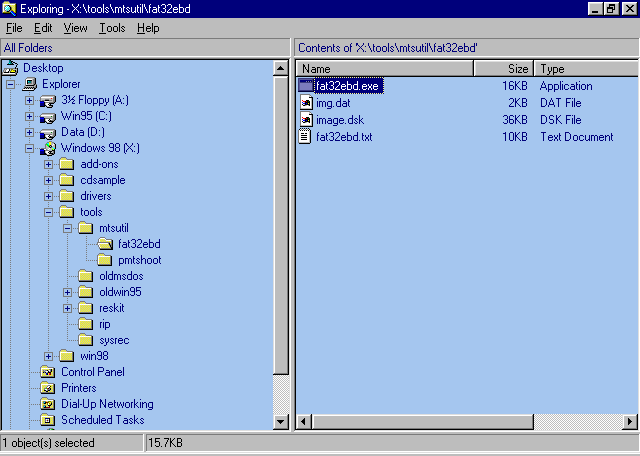Open the Tools menu

(112, 28)
